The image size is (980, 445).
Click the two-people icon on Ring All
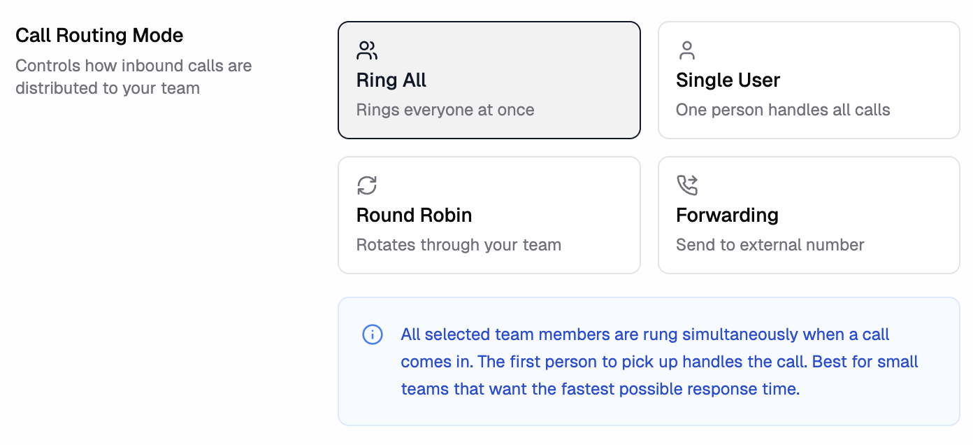[x=367, y=50]
